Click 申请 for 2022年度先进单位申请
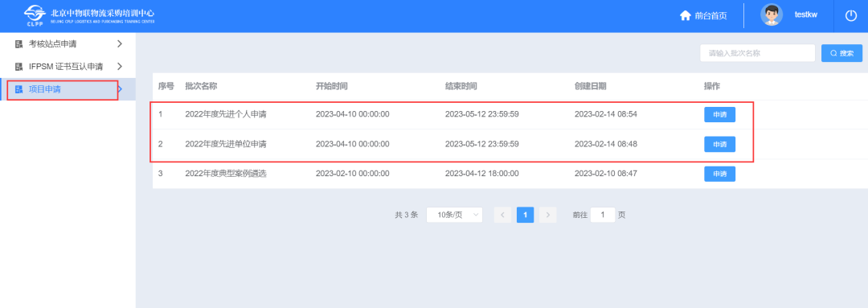Screen dimensions: 868x308 (x=719, y=144)
